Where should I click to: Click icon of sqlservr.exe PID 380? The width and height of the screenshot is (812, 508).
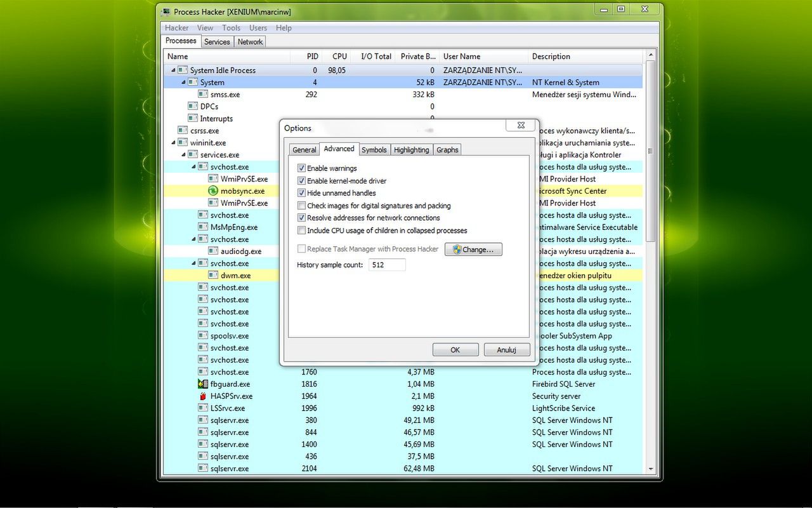click(x=203, y=420)
